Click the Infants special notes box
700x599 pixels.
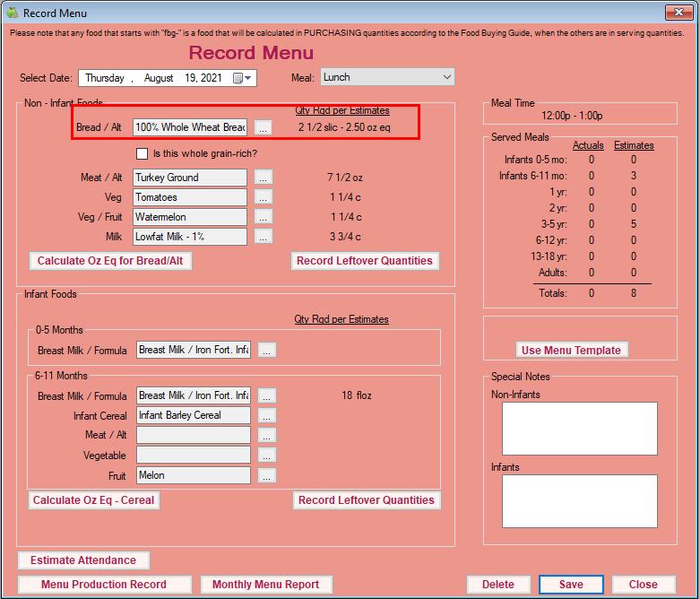coord(580,501)
